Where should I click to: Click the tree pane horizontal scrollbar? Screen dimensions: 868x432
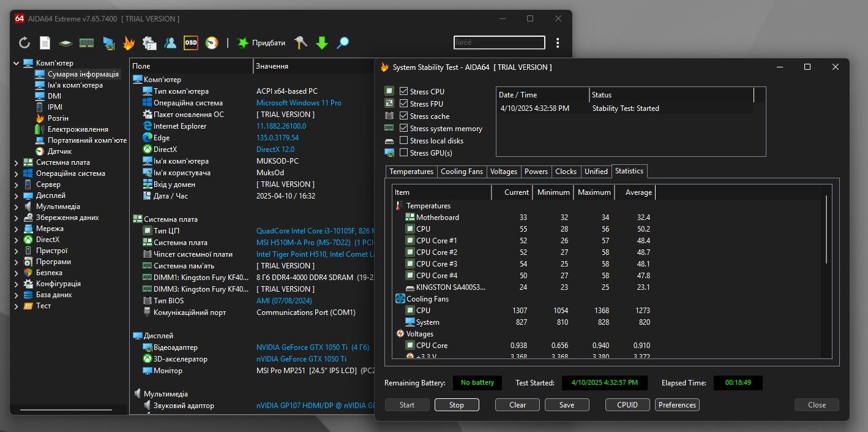click(x=65, y=409)
